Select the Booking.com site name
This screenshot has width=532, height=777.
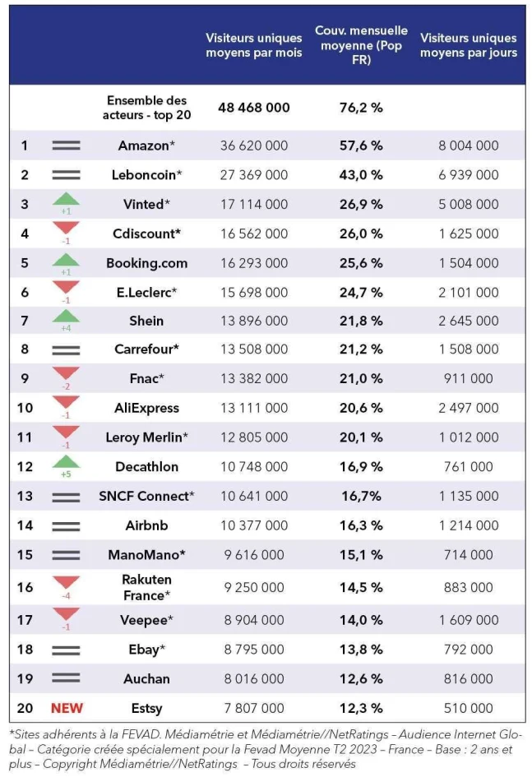(x=146, y=263)
